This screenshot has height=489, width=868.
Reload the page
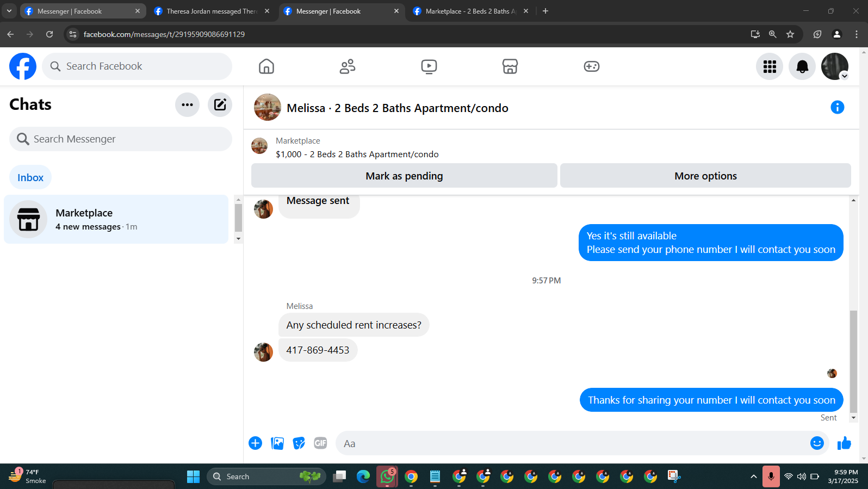tap(49, 34)
